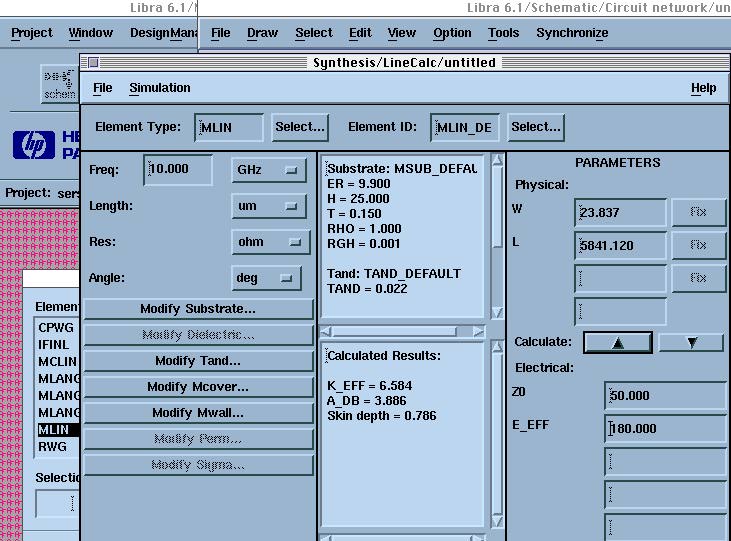Select MCLIN in the element list
Image resolution: width=731 pixels, height=541 pixels.
[x=57, y=361]
